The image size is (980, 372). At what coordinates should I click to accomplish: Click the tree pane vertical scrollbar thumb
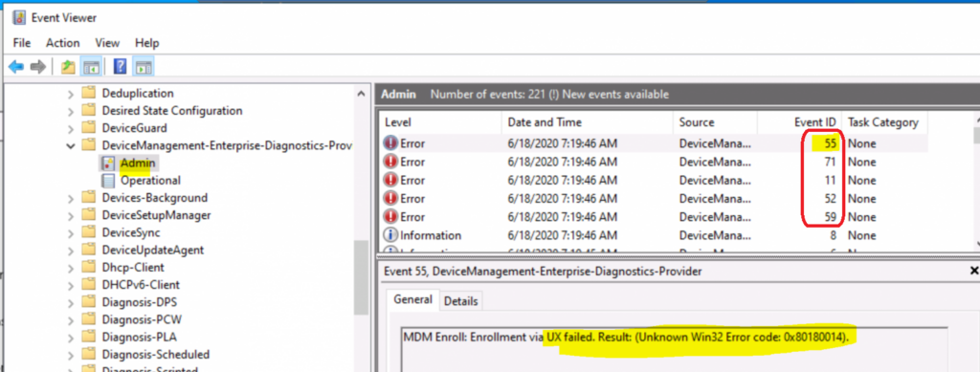[x=361, y=277]
